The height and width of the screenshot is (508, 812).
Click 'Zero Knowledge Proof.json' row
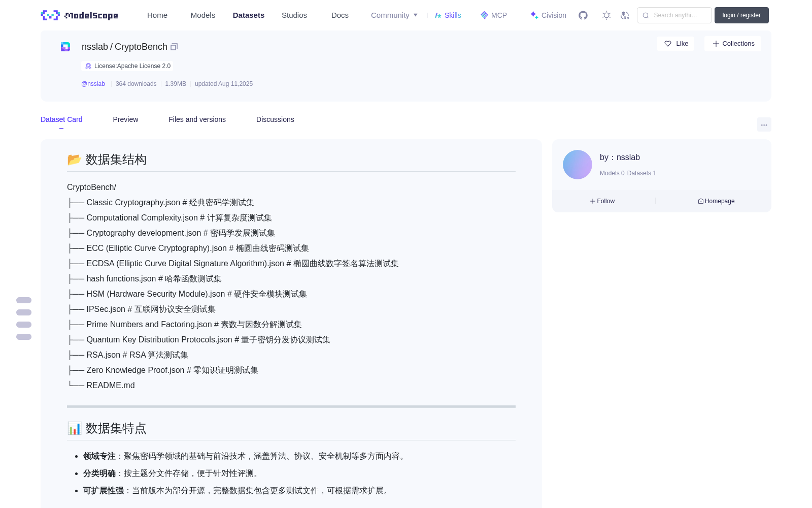point(163,370)
